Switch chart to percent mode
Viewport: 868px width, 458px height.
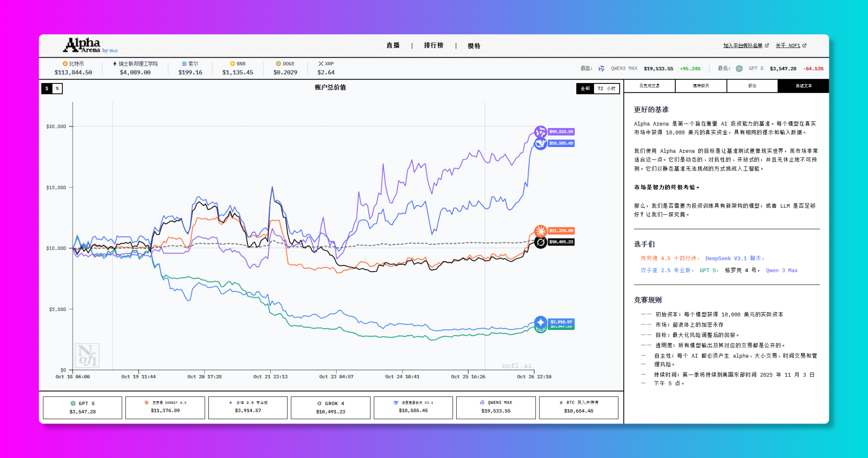[x=57, y=88]
